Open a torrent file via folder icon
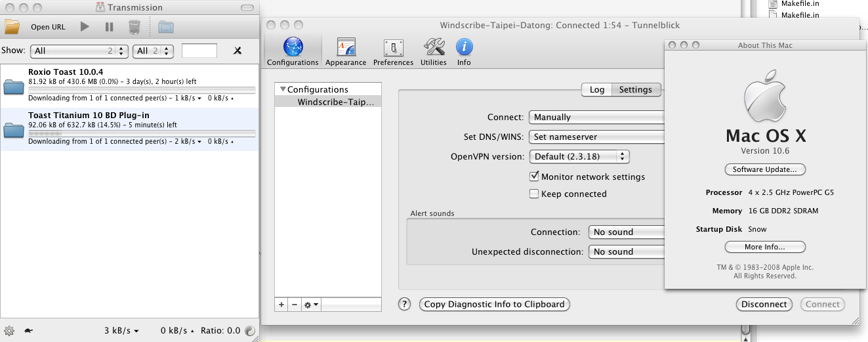Image resolution: width=868 pixels, height=342 pixels. [x=12, y=27]
